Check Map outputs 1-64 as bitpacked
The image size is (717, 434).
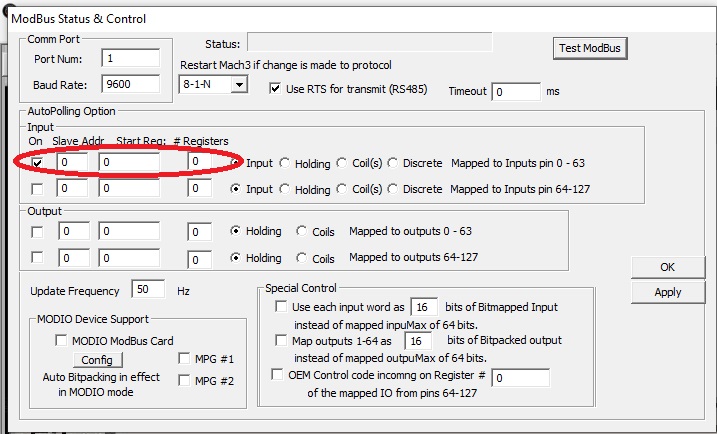(x=281, y=340)
